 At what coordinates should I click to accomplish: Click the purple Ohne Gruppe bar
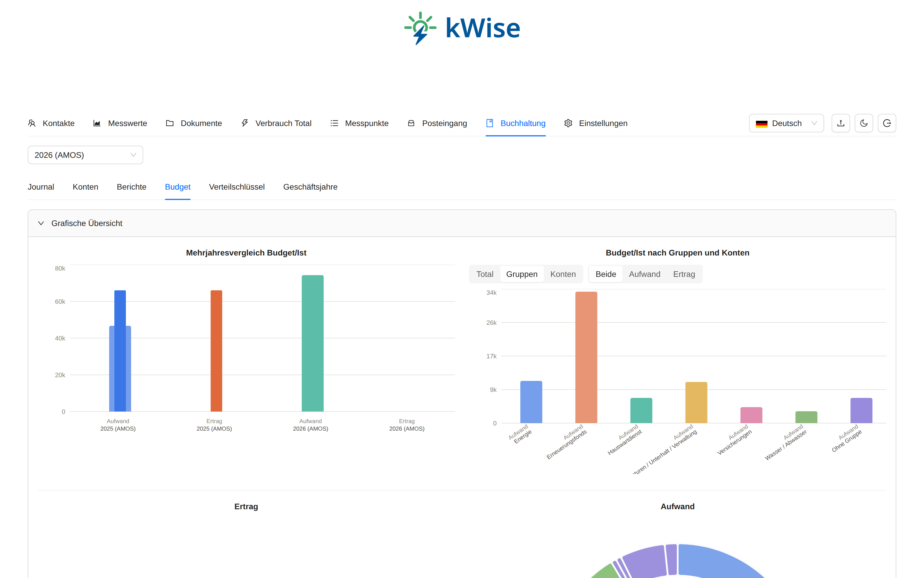[861, 411]
